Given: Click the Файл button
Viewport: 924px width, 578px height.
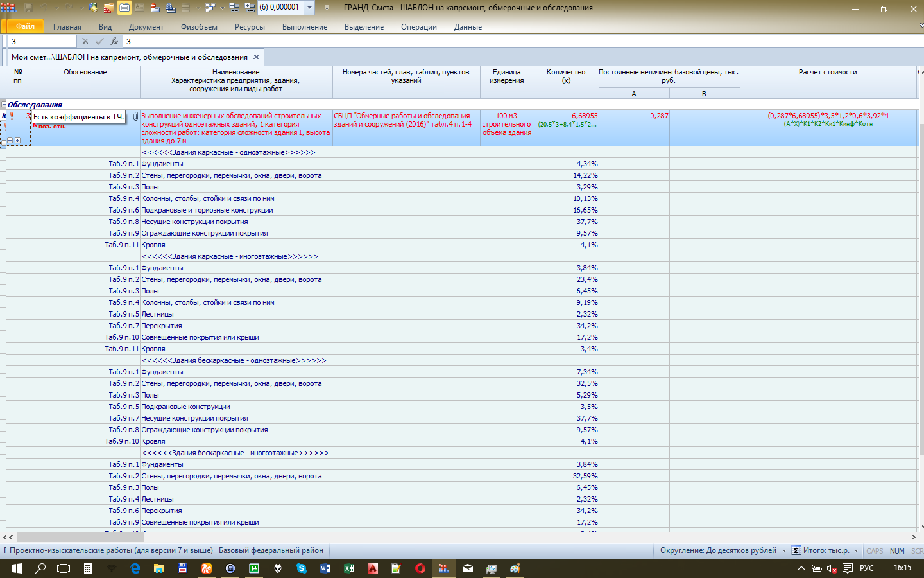Looking at the screenshot, I should click(x=25, y=26).
